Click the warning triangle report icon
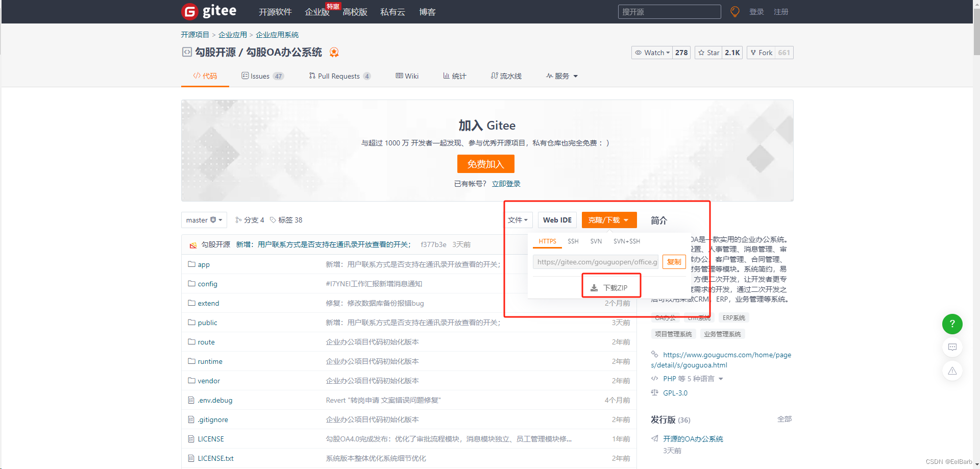This screenshot has height=469, width=980. click(x=952, y=371)
